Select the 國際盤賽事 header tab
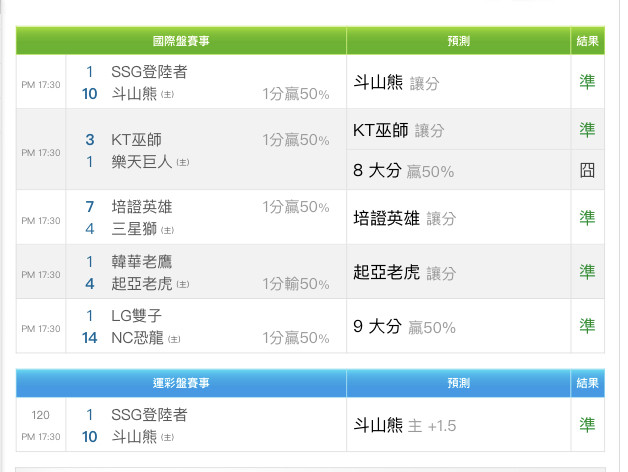This screenshot has width=628, height=472. [181, 41]
